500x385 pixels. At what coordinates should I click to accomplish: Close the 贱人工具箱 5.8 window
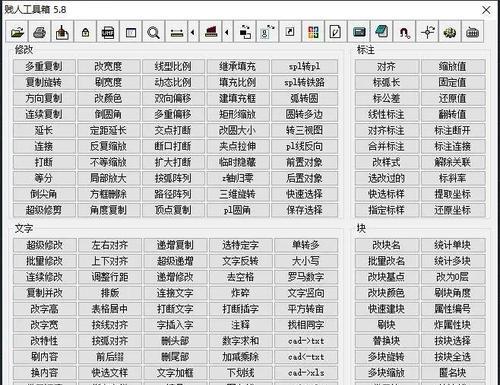(486, 10)
